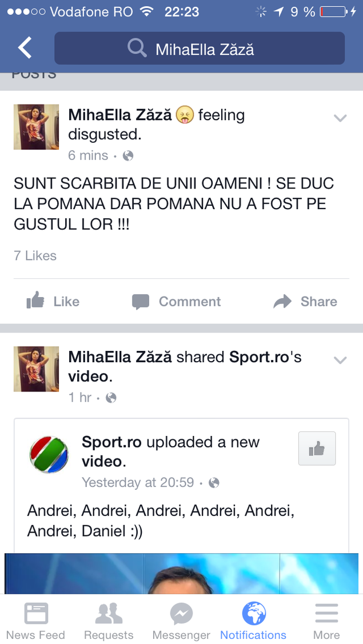The height and width of the screenshot is (644, 363).
Task: Tap the feeling disgusted emoji icon
Action: [185, 115]
